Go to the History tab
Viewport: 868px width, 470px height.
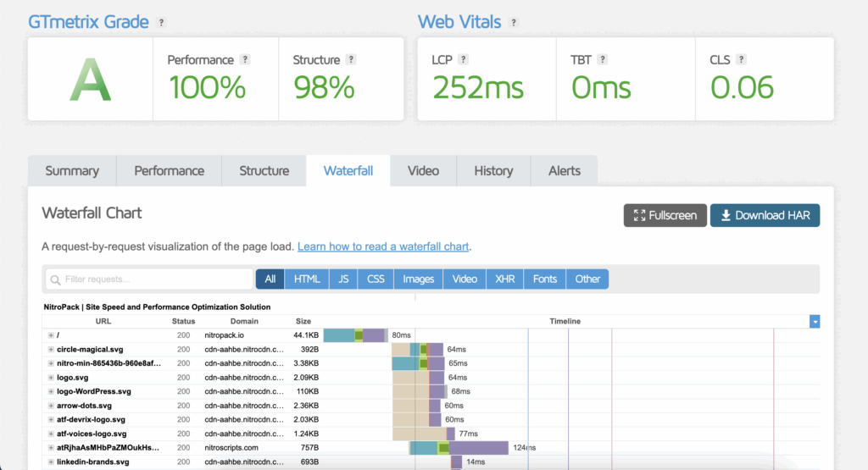click(493, 171)
